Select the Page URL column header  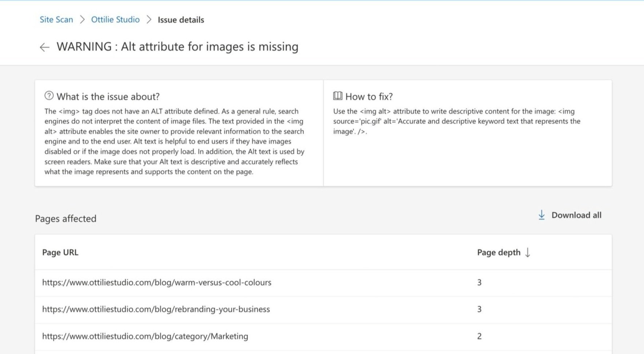60,252
